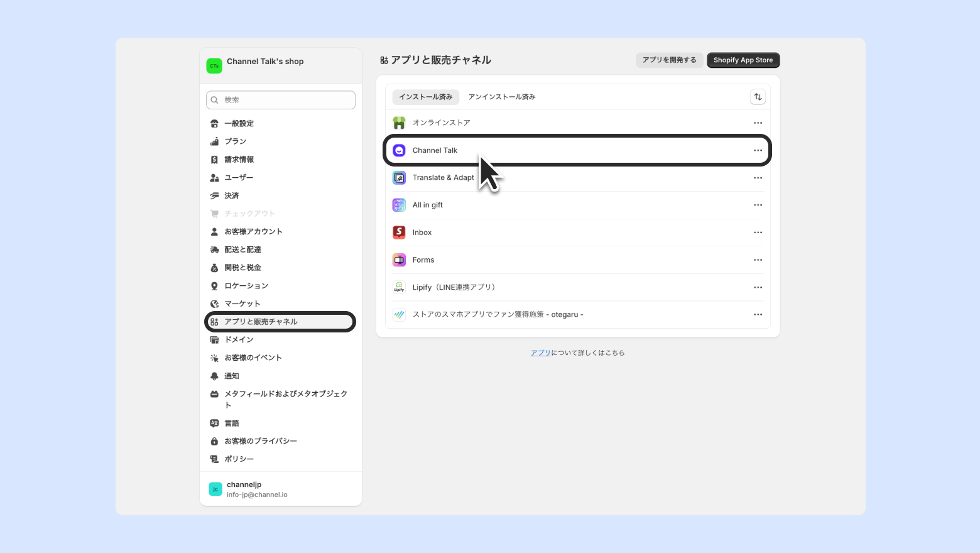Click the 検索 search field
The height and width of the screenshot is (553, 980).
point(280,100)
